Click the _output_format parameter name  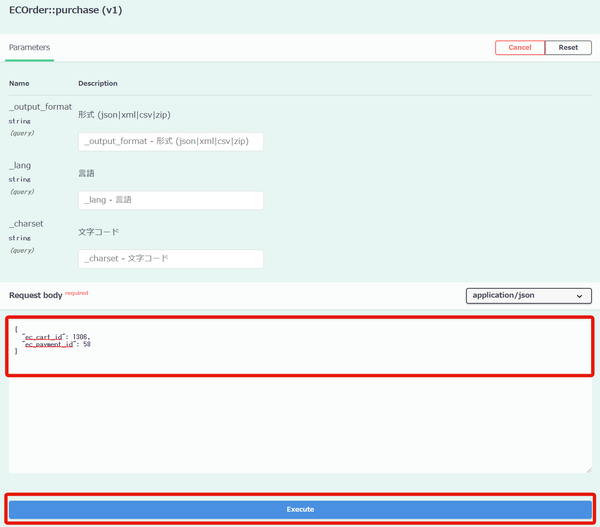[40, 107]
